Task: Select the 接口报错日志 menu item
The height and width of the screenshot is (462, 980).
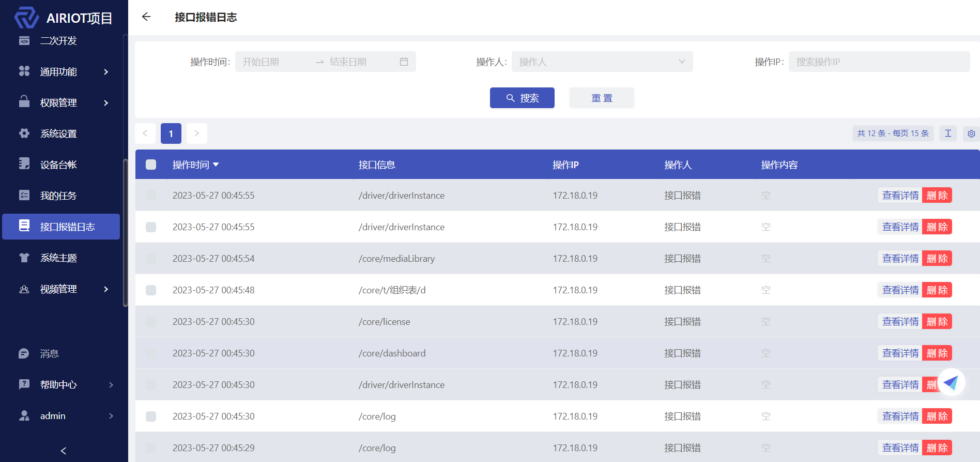Action: click(61, 227)
